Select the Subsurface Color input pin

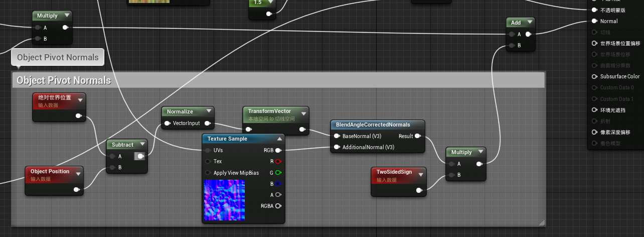click(594, 76)
